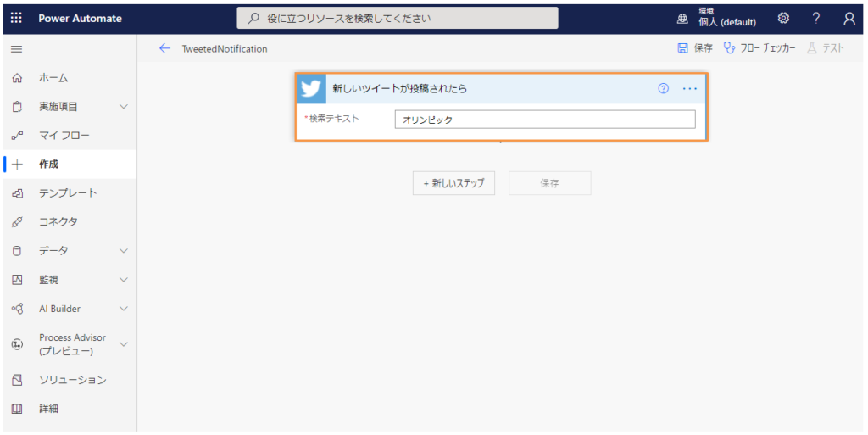The height and width of the screenshot is (435, 868).
Task: Collapse the left navigation hamburger menu
Action: click(x=17, y=49)
